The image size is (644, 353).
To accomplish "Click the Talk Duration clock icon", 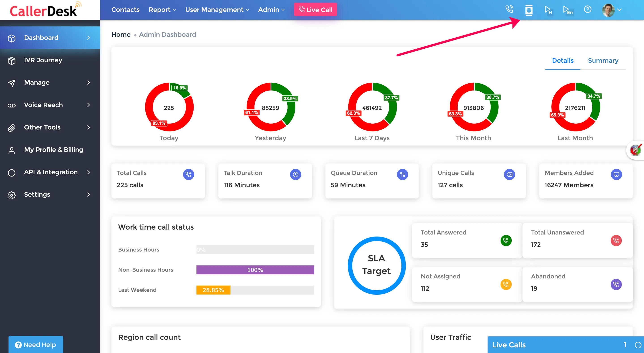I will [x=296, y=174].
